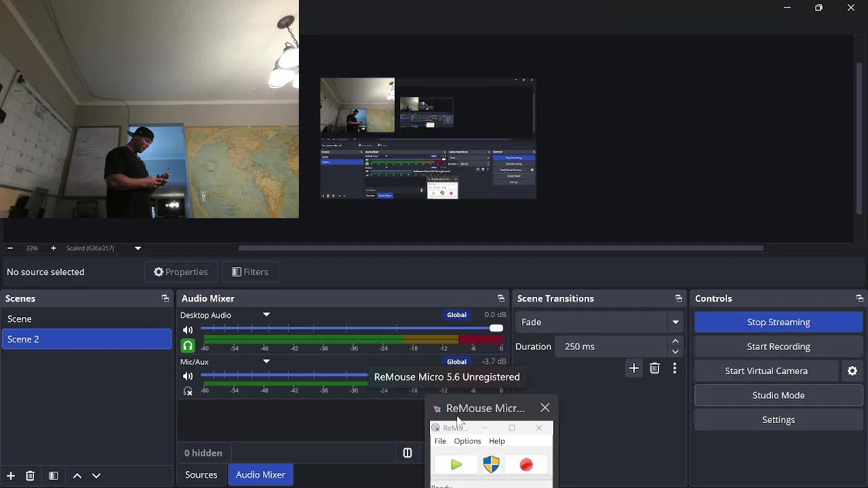Viewport: 868px width, 488px height.
Task: Click the No source selected label
Action: tap(45, 272)
